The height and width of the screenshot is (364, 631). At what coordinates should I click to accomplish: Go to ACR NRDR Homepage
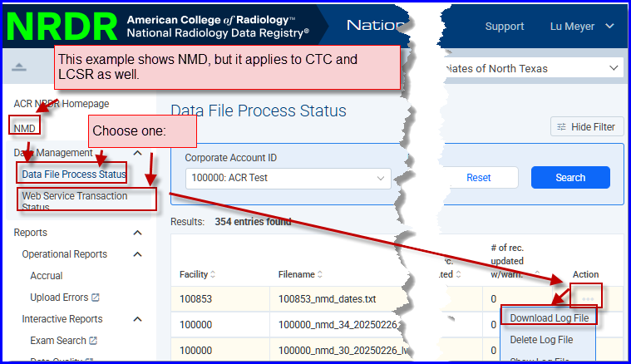click(x=62, y=103)
